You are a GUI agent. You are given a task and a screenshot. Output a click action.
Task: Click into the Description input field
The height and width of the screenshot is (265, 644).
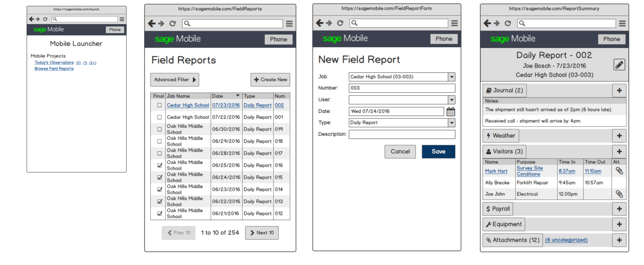point(402,134)
